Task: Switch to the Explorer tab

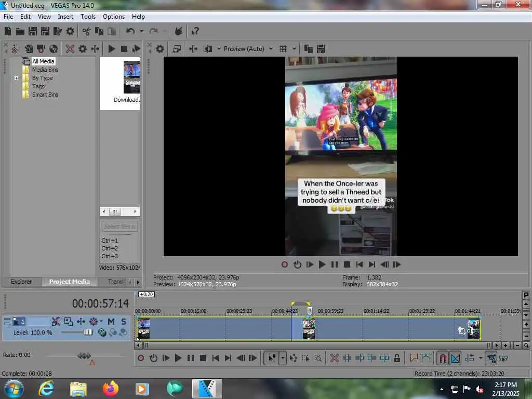Action: tap(21, 282)
